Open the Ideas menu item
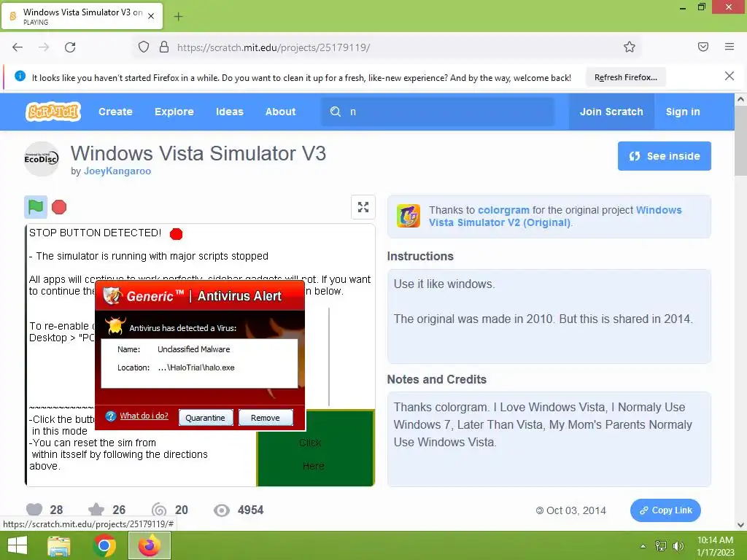 pyautogui.click(x=230, y=112)
